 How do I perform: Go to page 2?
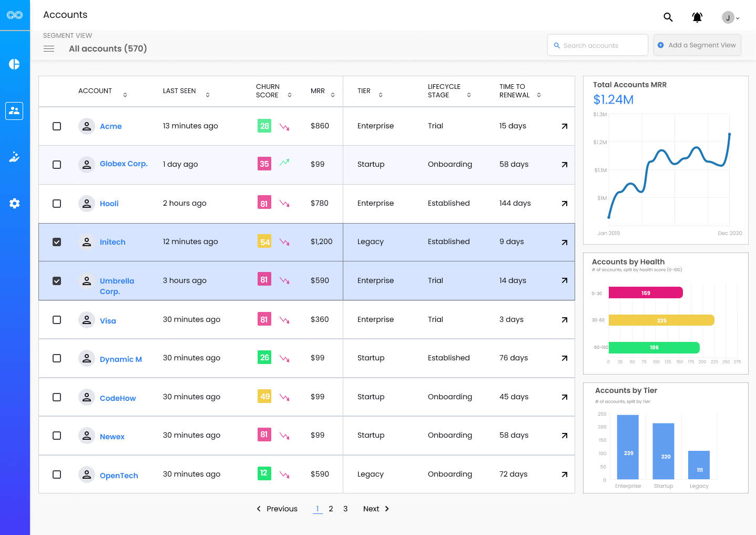tap(331, 509)
